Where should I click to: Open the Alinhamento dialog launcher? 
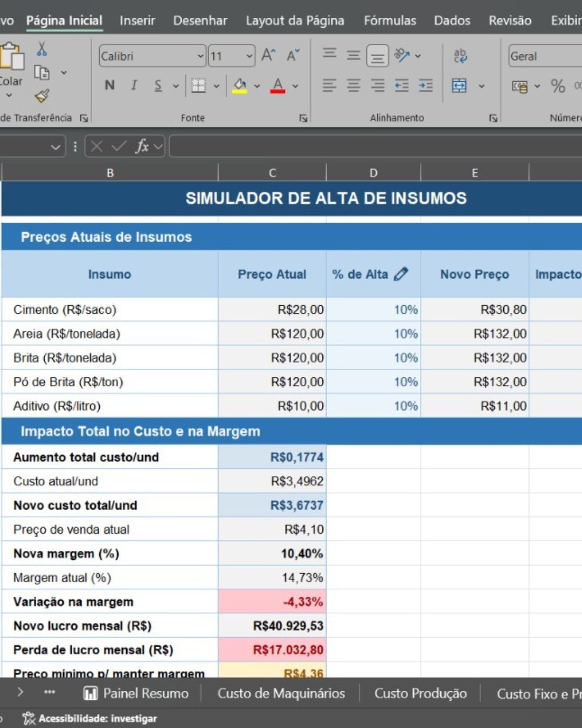493,118
